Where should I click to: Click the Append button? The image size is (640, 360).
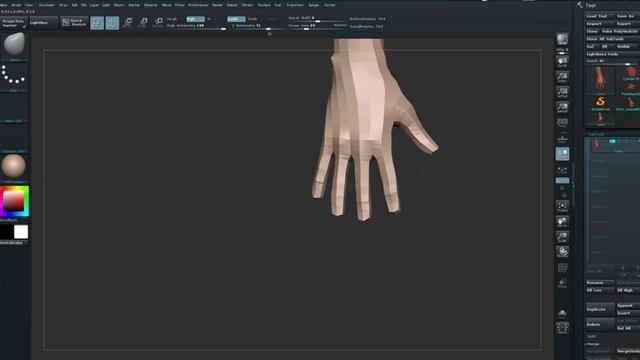tap(628, 305)
